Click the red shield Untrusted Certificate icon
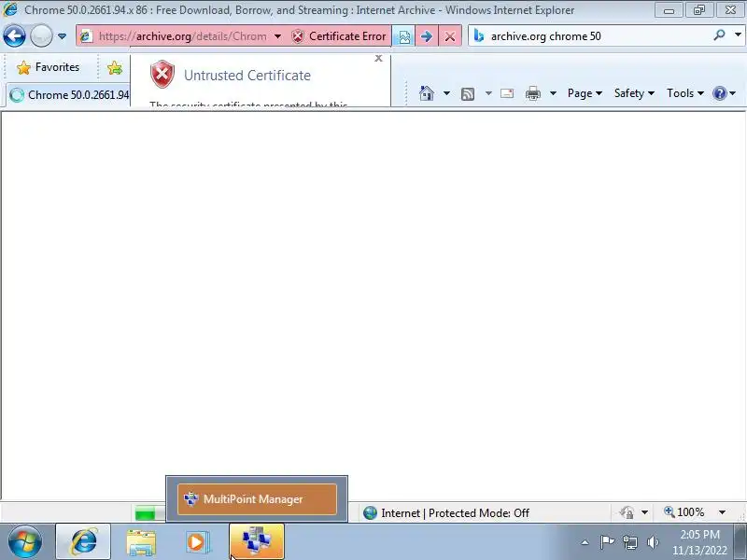 click(162, 75)
